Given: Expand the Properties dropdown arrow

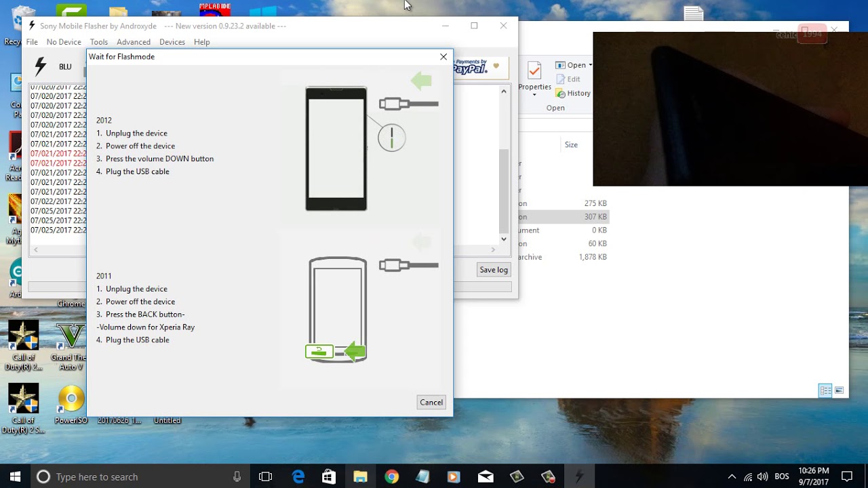Looking at the screenshot, I should pos(534,95).
